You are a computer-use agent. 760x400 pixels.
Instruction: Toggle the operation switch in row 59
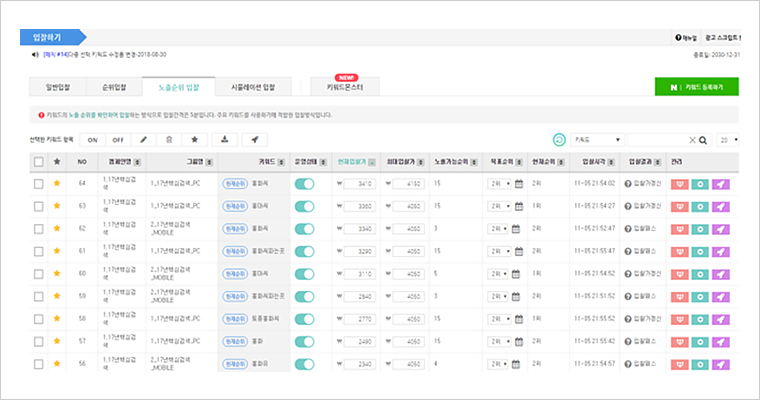pyautogui.click(x=304, y=296)
